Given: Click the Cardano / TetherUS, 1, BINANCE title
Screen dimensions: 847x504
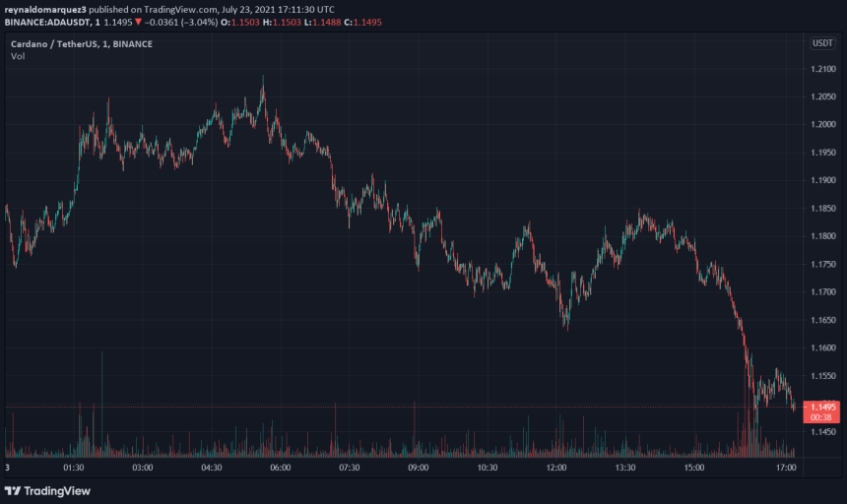Looking at the screenshot, I should click(x=82, y=44).
